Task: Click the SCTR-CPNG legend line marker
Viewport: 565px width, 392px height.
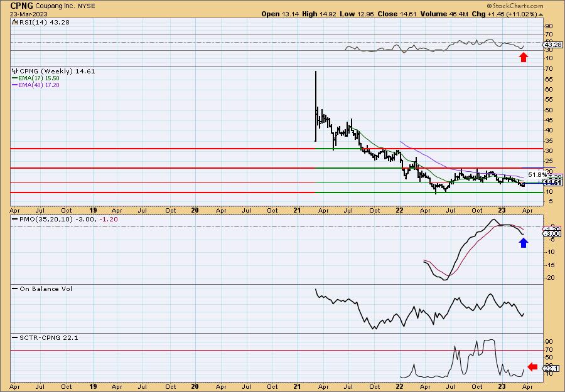Action: 15,337
